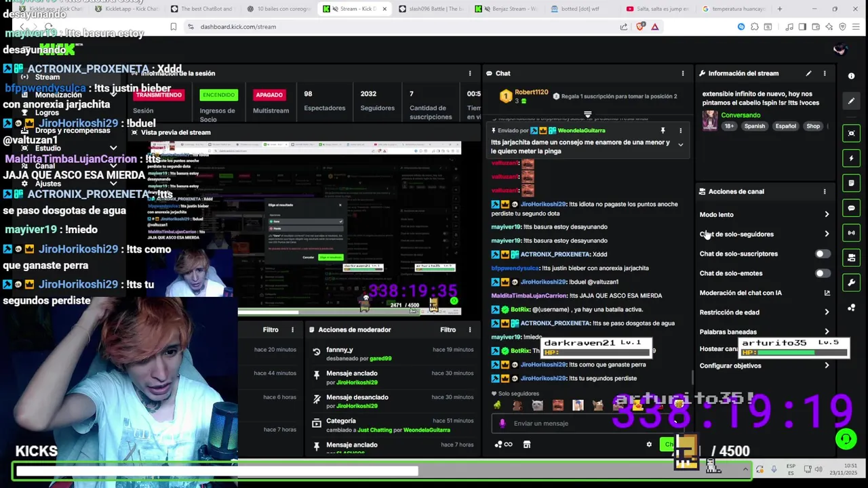This screenshot has height=488, width=868.
Task: Click the chat bubble icon in right sidebar
Action: coord(852,208)
